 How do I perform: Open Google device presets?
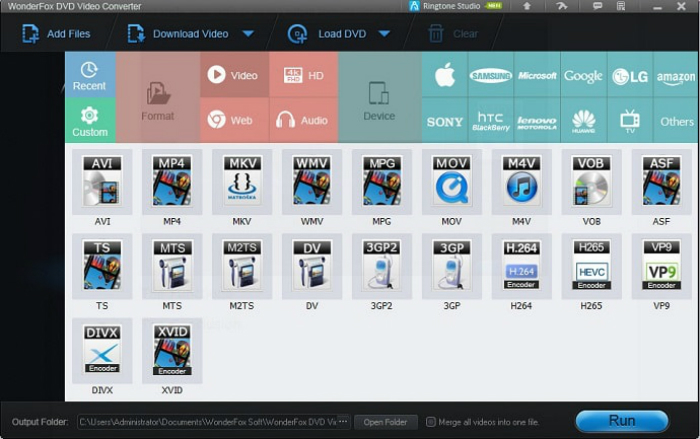click(583, 75)
